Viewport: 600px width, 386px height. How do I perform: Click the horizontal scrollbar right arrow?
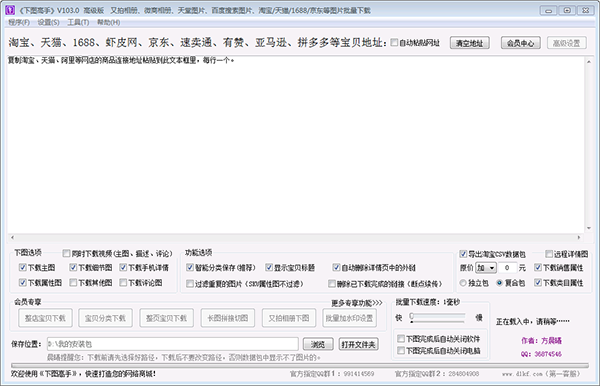click(x=579, y=238)
